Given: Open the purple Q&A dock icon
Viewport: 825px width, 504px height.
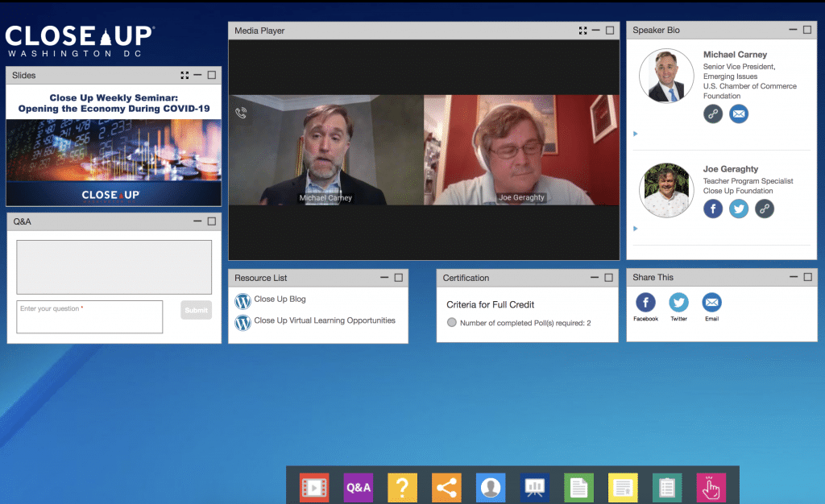Looking at the screenshot, I should 359,488.
